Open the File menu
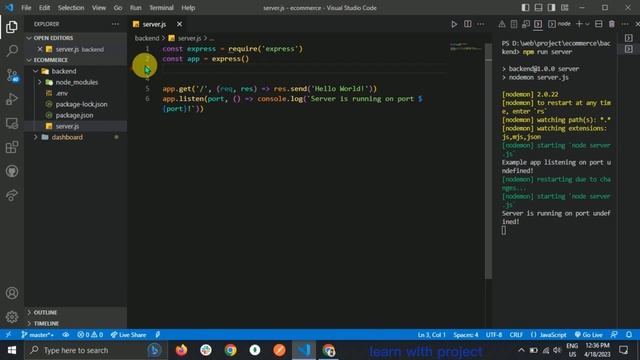The height and width of the screenshot is (360, 640). pos(26,8)
